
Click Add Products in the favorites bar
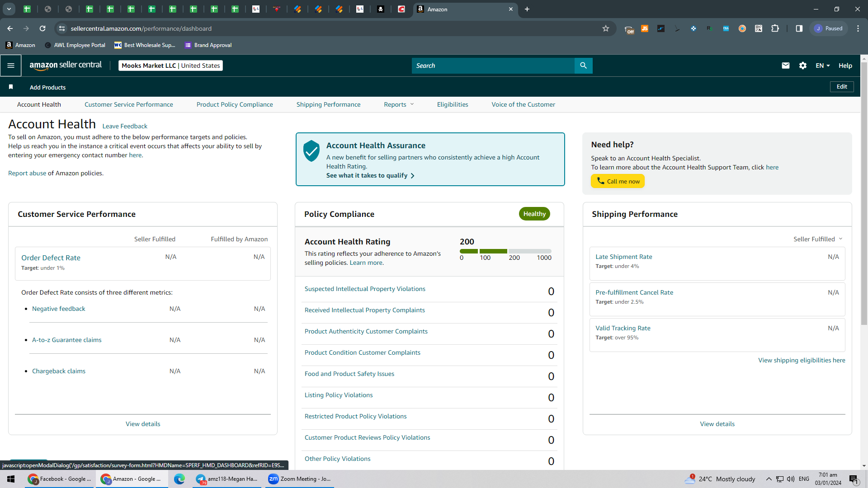pos(47,87)
